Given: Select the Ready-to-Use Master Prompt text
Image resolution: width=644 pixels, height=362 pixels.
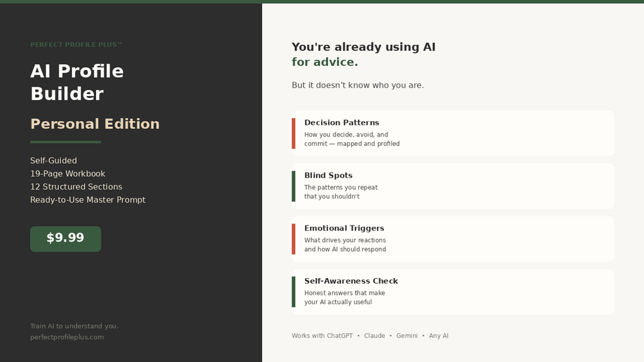Looking at the screenshot, I should click(x=88, y=200).
